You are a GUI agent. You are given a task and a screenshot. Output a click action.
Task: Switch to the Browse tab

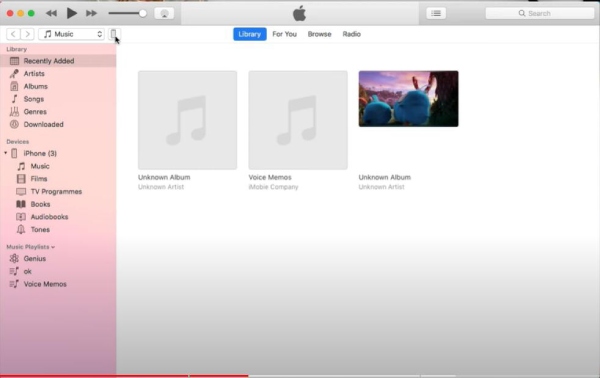[x=319, y=34]
